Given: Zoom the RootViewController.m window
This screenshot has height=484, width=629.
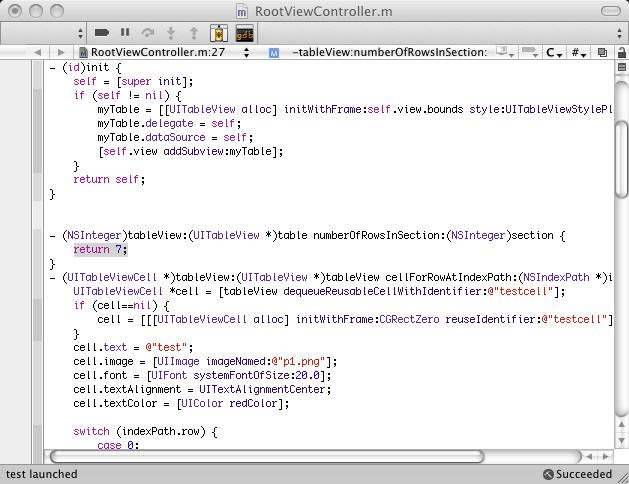Looking at the screenshot, I should click(57, 11).
